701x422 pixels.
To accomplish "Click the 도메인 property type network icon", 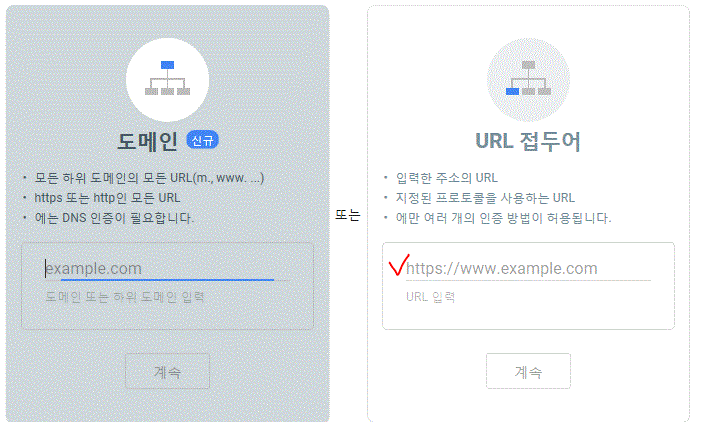I will (x=167, y=79).
